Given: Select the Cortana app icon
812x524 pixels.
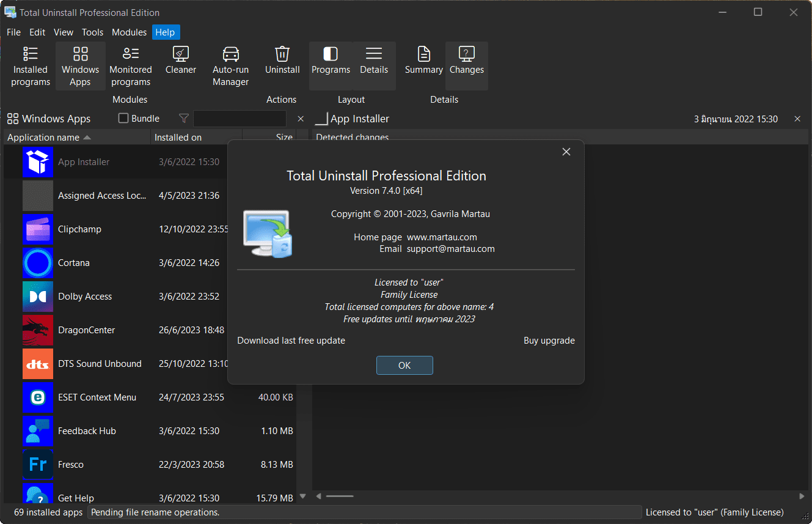Looking at the screenshot, I should tap(38, 263).
